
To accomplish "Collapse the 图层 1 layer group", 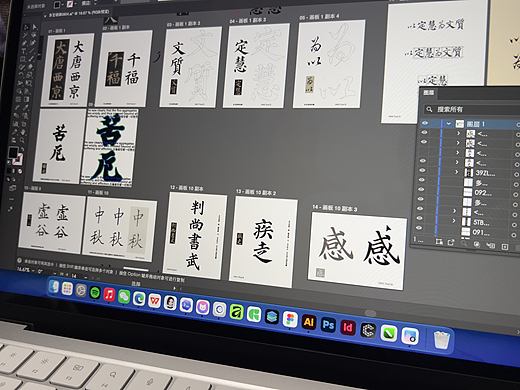I will point(449,124).
